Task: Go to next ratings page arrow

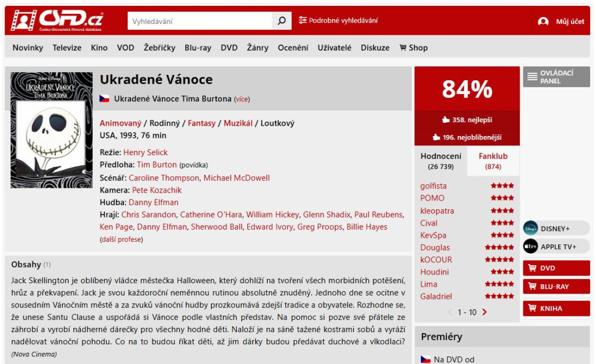Action: point(484,312)
